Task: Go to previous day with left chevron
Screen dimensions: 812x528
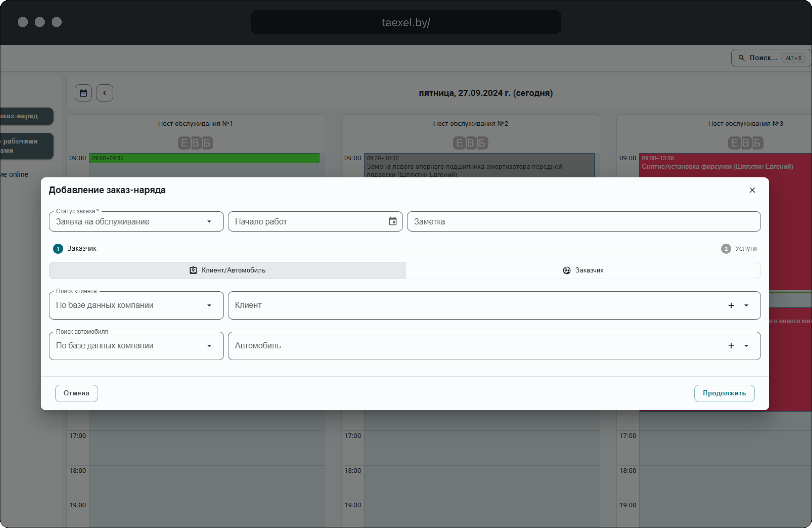Action: 104,93
